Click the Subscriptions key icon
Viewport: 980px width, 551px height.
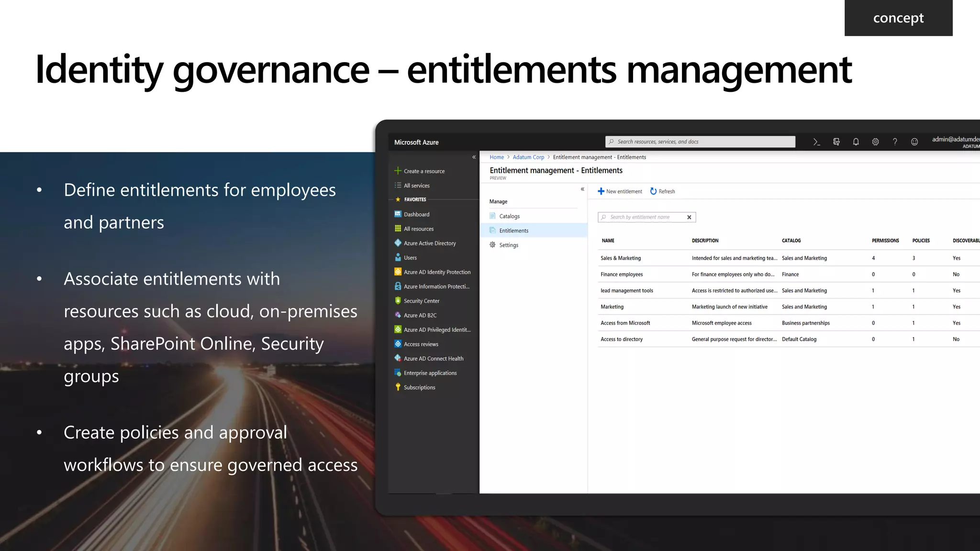click(398, 387)
